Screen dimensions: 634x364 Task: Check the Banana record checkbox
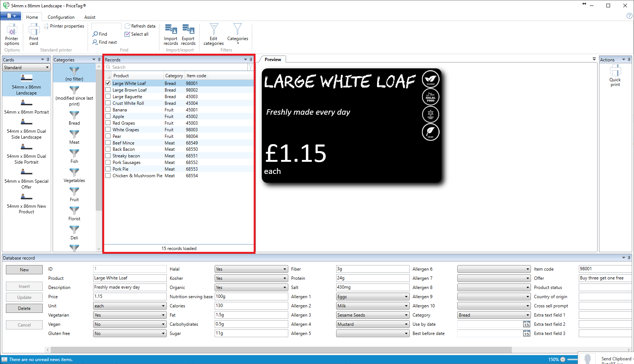(x=108, y=110)
